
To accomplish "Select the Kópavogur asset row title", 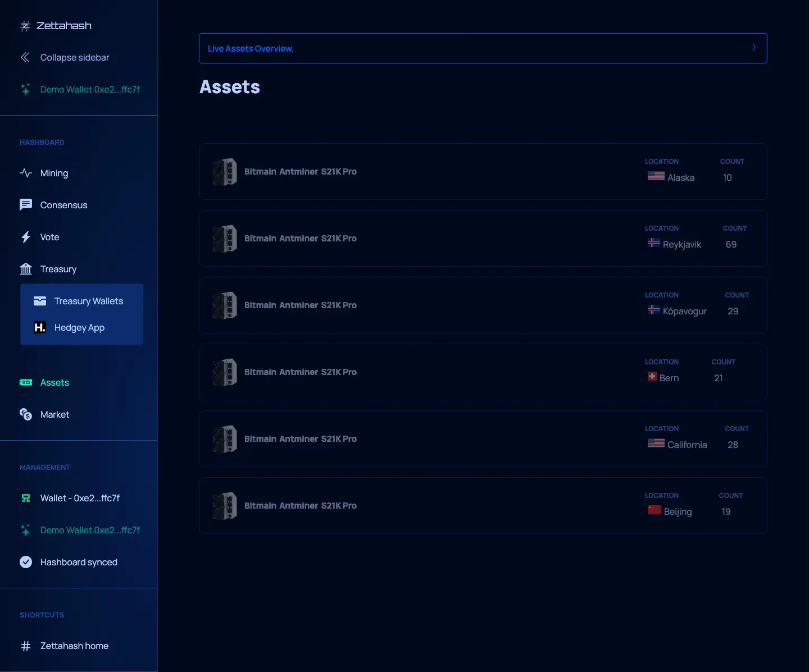I will pyautogui.click(x=301, y=305).
